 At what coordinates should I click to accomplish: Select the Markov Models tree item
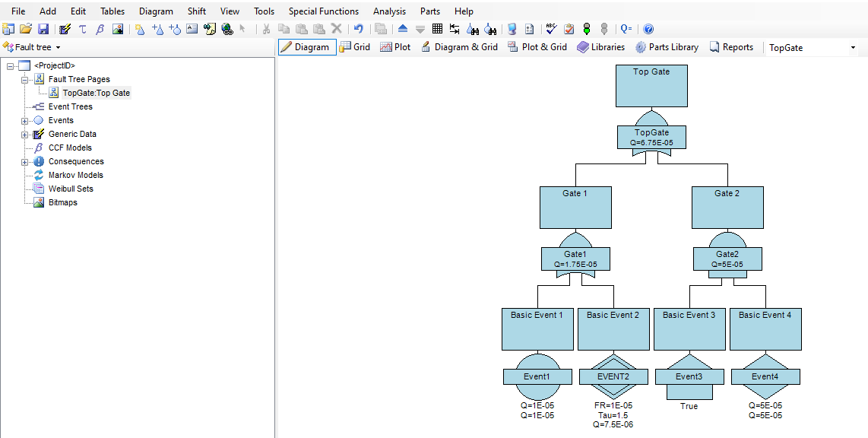(x=75, y=175)
